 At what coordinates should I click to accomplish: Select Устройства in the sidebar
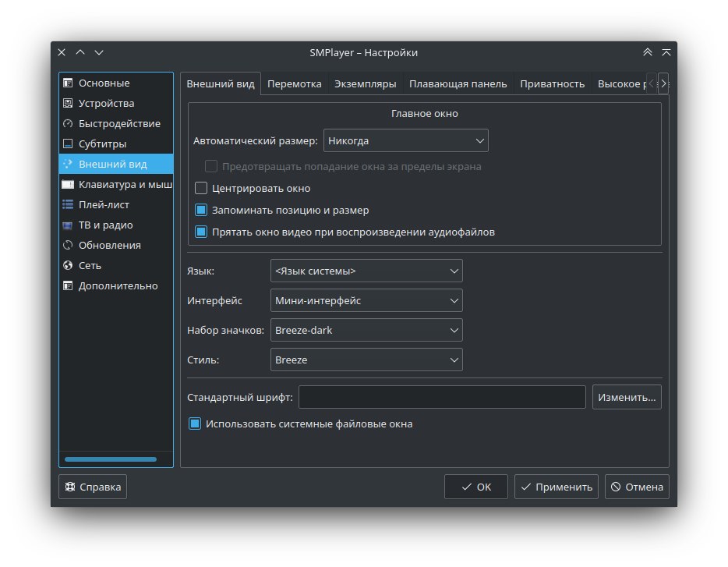[116, 103]
